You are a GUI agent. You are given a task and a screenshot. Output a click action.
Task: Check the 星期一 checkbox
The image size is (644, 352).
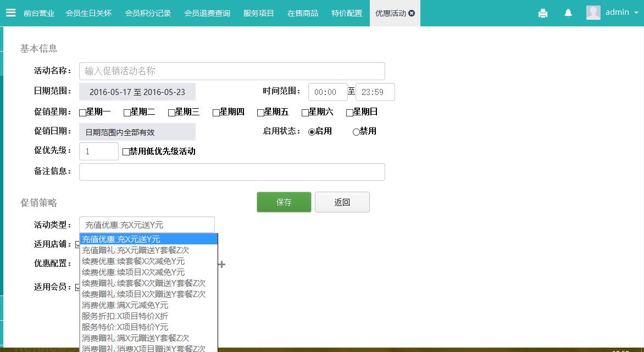pyautogui.click(x=82, y=113)
